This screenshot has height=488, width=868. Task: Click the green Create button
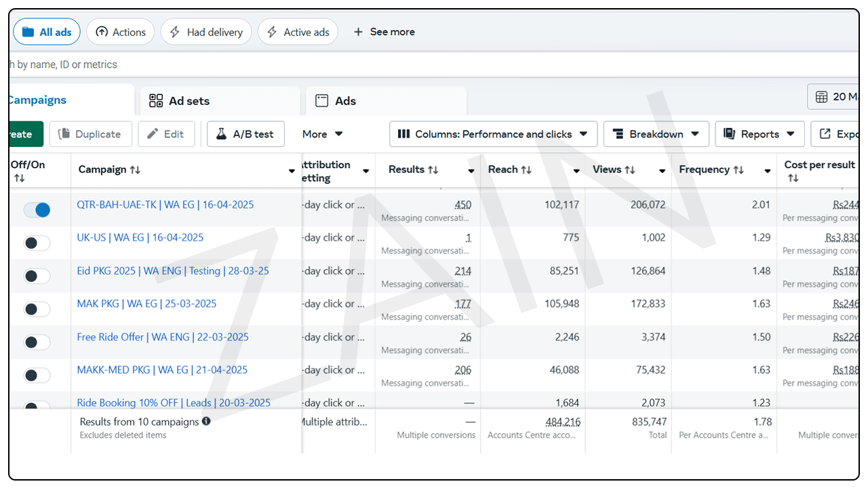coord(26,134)
